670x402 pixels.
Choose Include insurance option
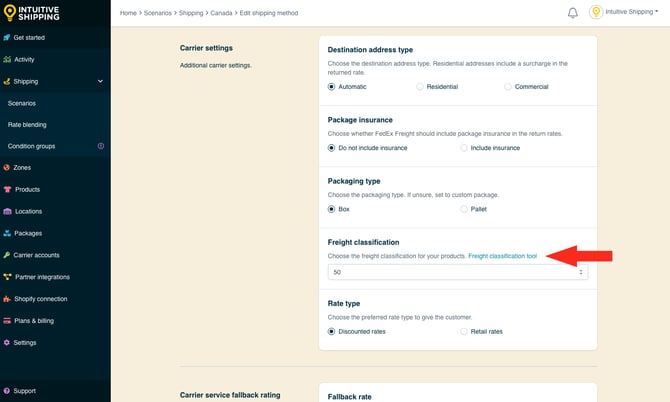click(x=464, y=148)
